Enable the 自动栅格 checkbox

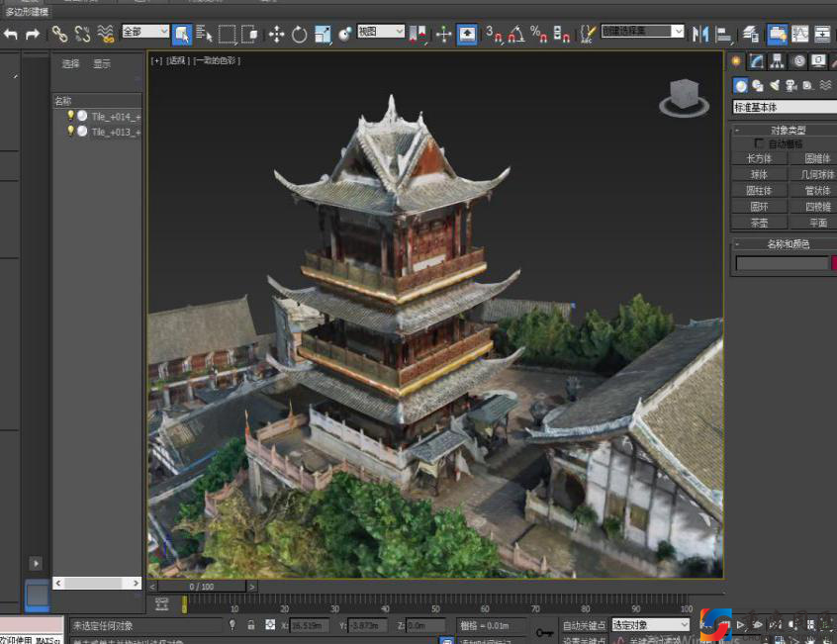[759, 143]
